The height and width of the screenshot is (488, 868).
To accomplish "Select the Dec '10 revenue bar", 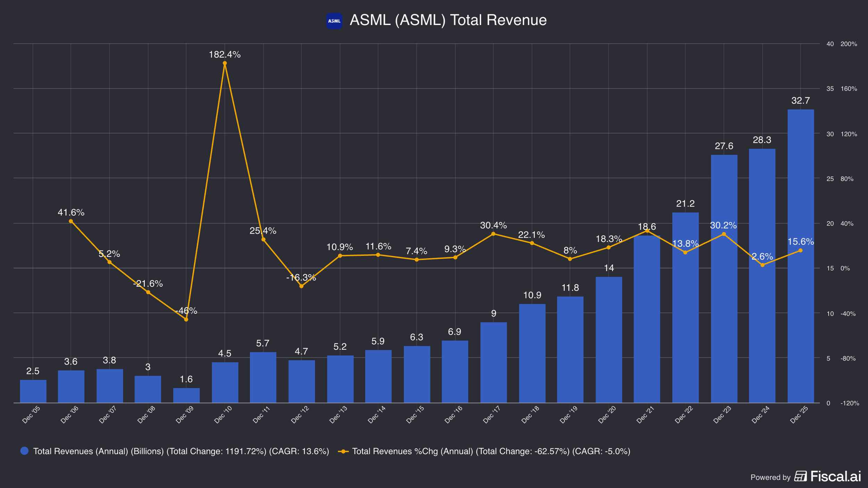I will pyautogui.click(x=225, y=382).
